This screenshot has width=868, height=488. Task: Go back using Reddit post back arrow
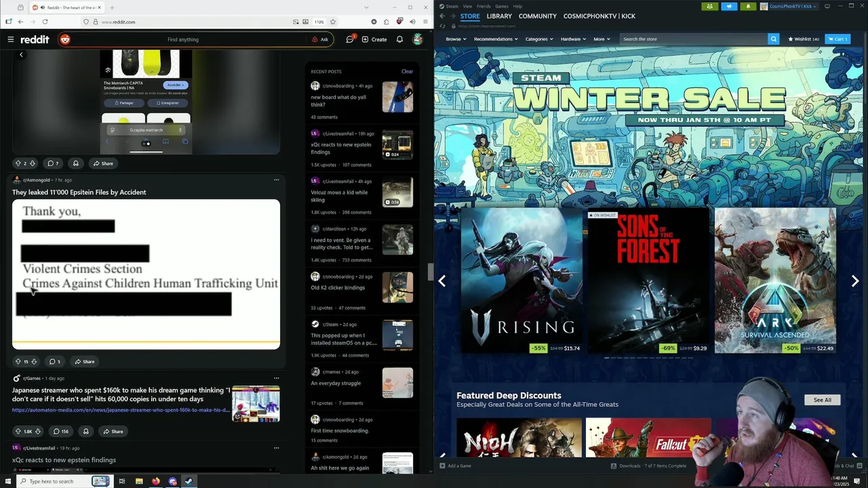[21, 55]
